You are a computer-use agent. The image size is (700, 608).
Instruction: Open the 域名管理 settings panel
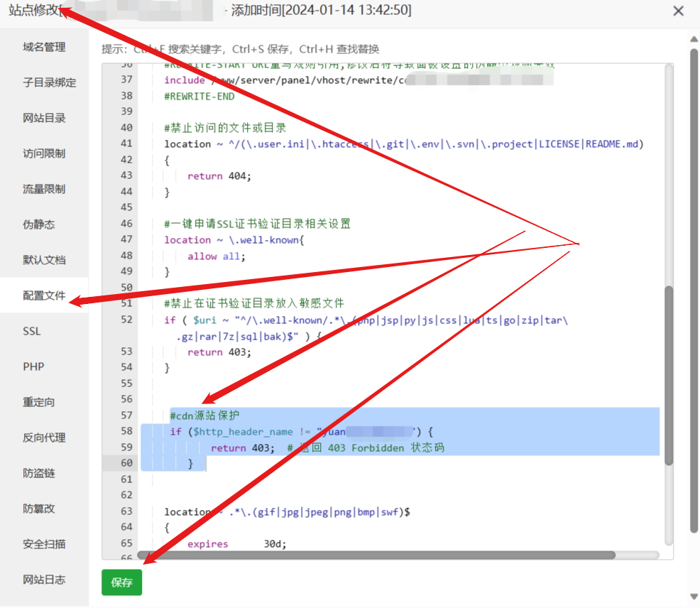tap(44, 47)
